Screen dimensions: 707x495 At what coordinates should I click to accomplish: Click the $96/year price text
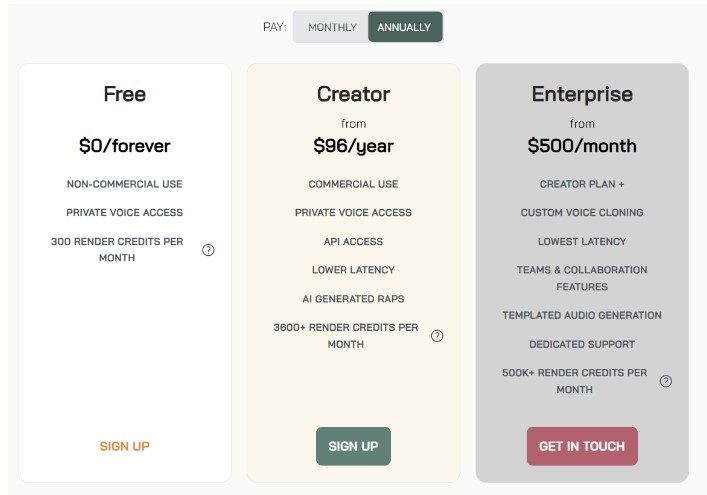click(x=353, y=146)
